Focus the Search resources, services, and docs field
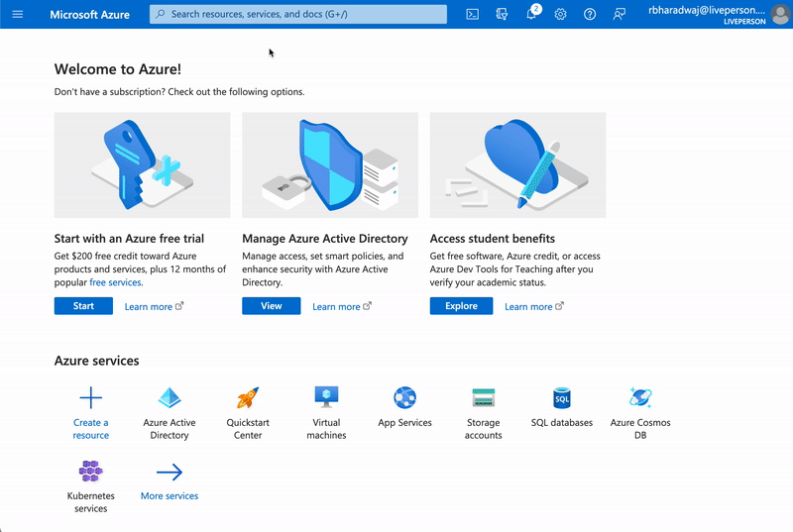The height and width of the screenshot is (532, 793). point(298,14)
